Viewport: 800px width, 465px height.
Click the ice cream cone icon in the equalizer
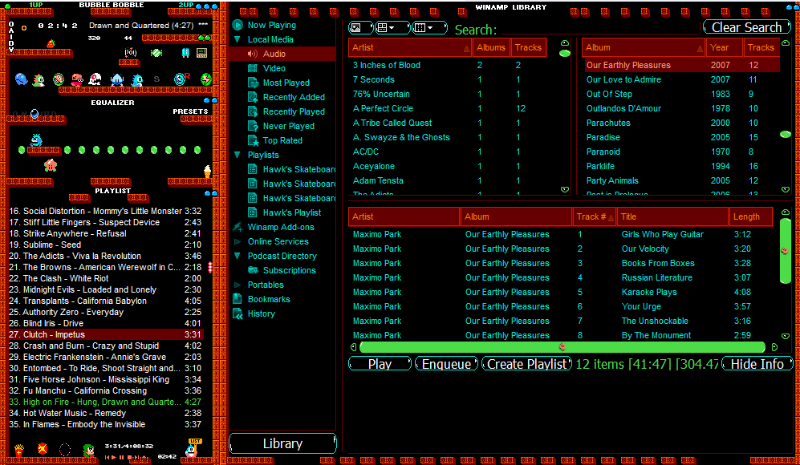coord(207,172)
